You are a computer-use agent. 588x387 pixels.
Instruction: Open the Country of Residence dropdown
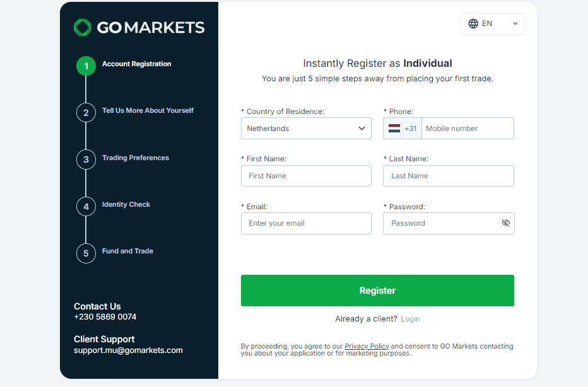[306, 128]
